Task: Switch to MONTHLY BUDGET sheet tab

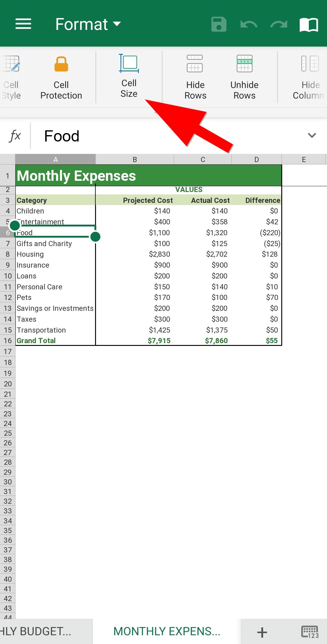Action: (46, 632)
